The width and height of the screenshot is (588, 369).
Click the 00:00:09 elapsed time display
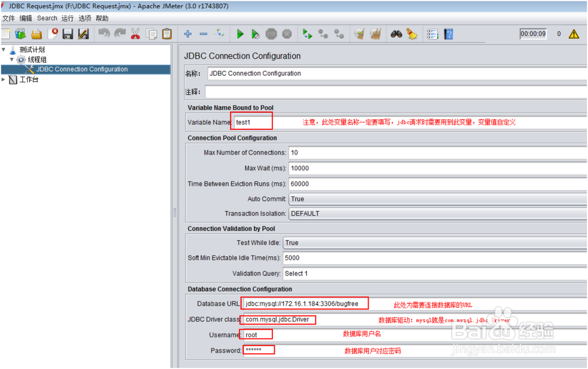[533, 33]
